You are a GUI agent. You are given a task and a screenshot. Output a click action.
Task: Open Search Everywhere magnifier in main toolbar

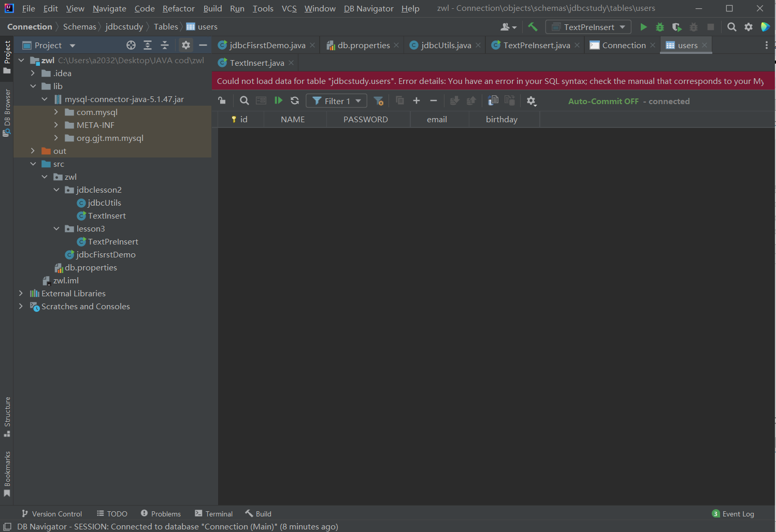pos(731,27)
